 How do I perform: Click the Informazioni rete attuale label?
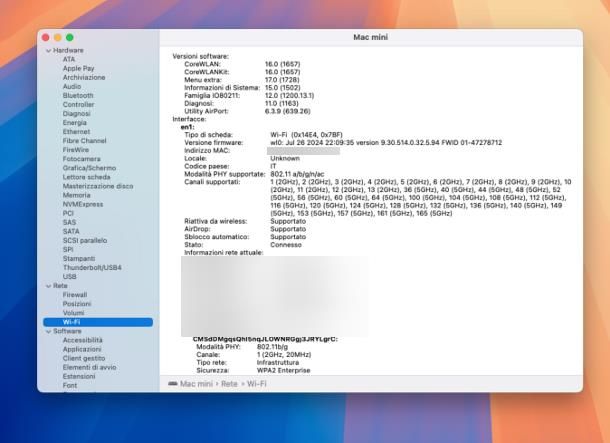pyautogui.click(x=224, y=252)
